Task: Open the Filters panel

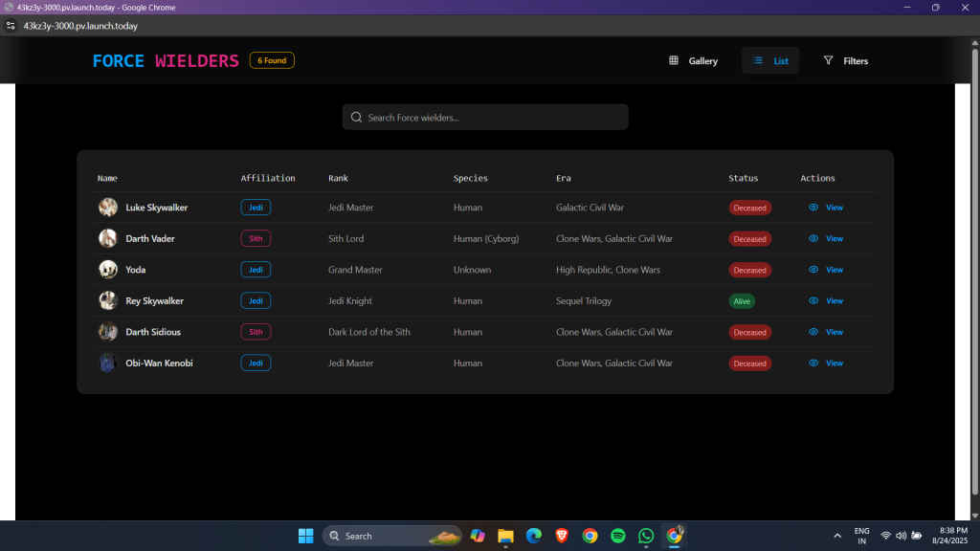Action: 845,61
